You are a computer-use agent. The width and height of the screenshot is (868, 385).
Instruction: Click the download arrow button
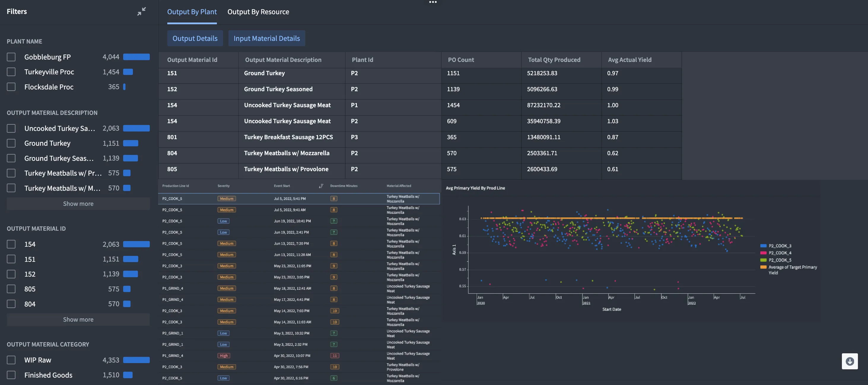coord(850,361)
